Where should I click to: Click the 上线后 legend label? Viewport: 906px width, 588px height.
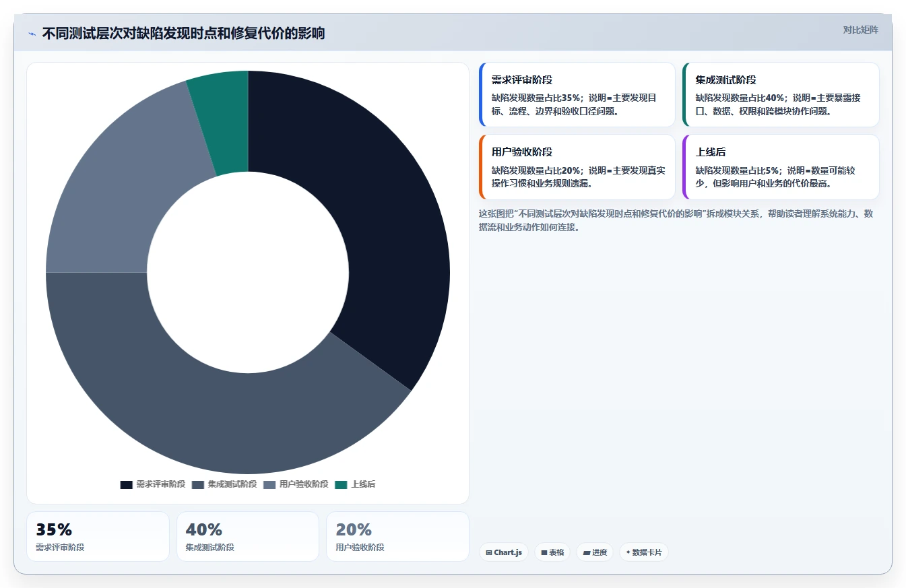(363, 484)
